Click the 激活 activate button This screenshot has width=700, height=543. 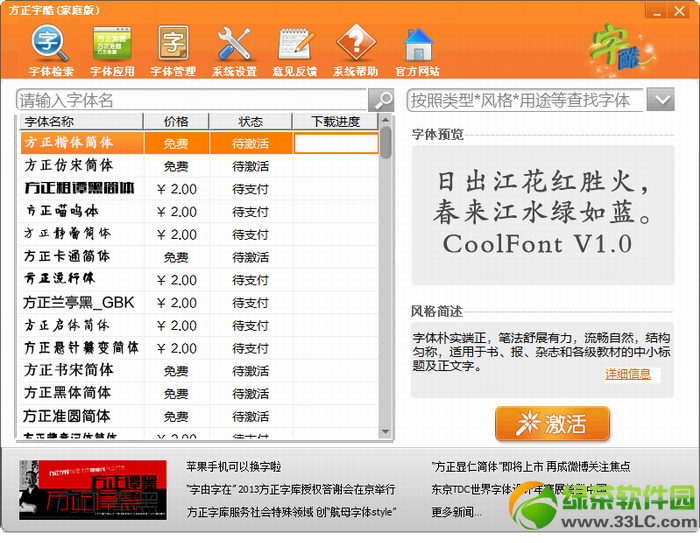click(x=552, y=423)
